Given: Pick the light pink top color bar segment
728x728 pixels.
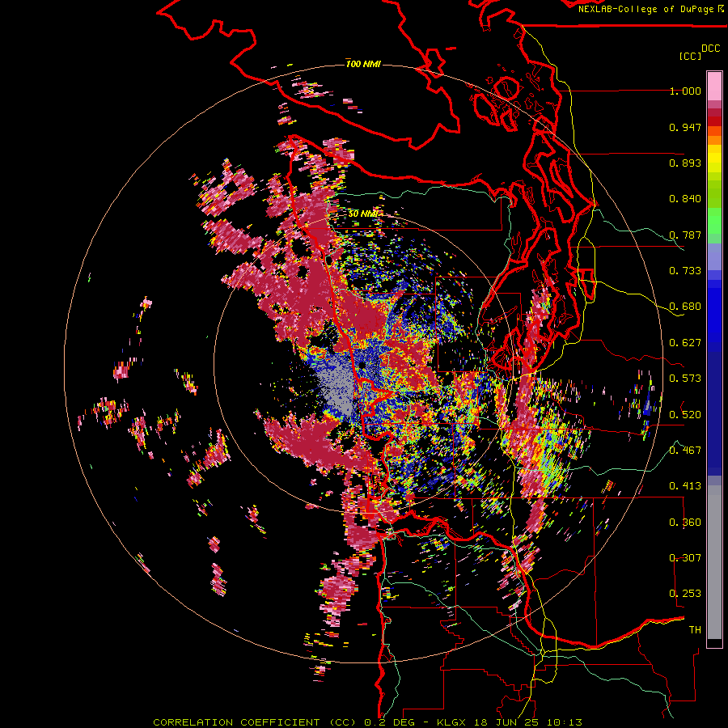Looking at the screenshot, I should click(714, 87).
